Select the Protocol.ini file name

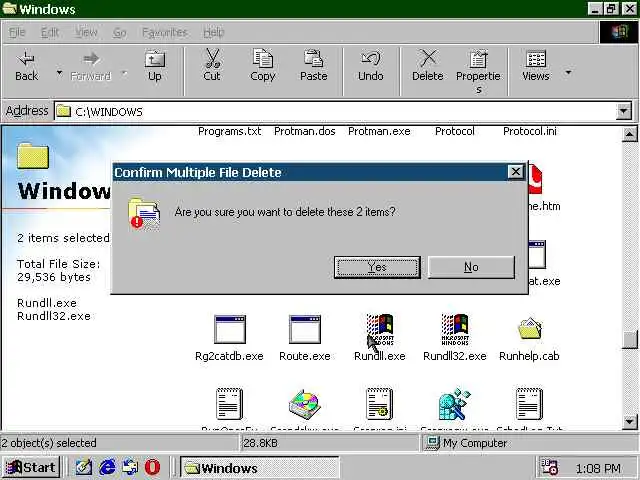tap(529, 131)
